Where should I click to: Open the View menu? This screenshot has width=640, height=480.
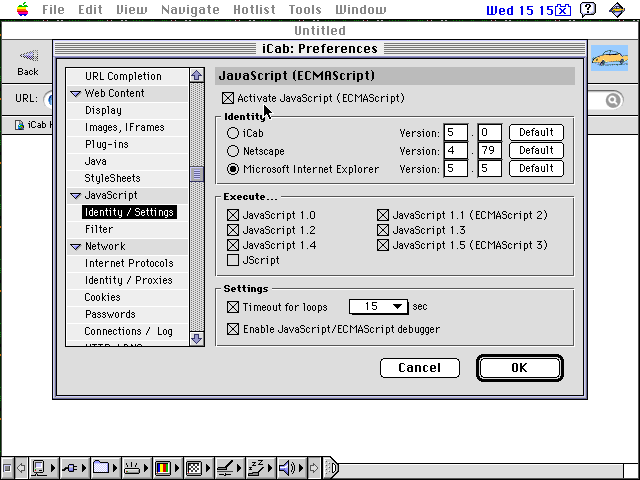[131, 9]
